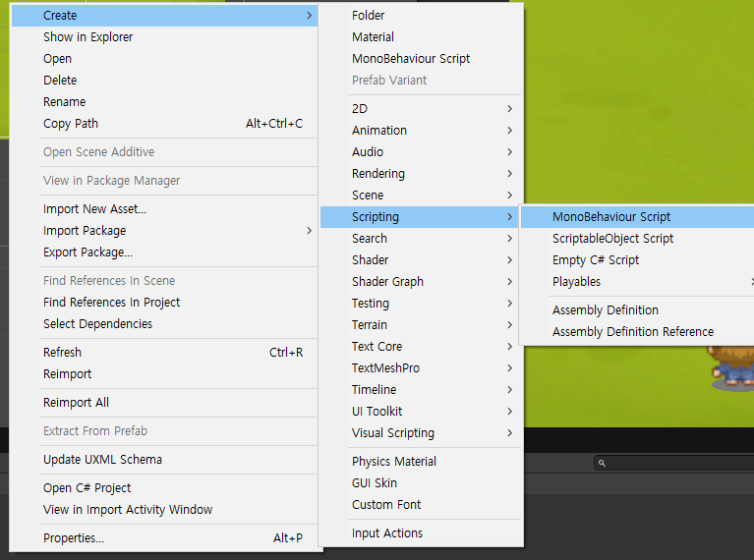754x560 pixels.
Task: Create a Physics Material
Action: coord(422,462)
